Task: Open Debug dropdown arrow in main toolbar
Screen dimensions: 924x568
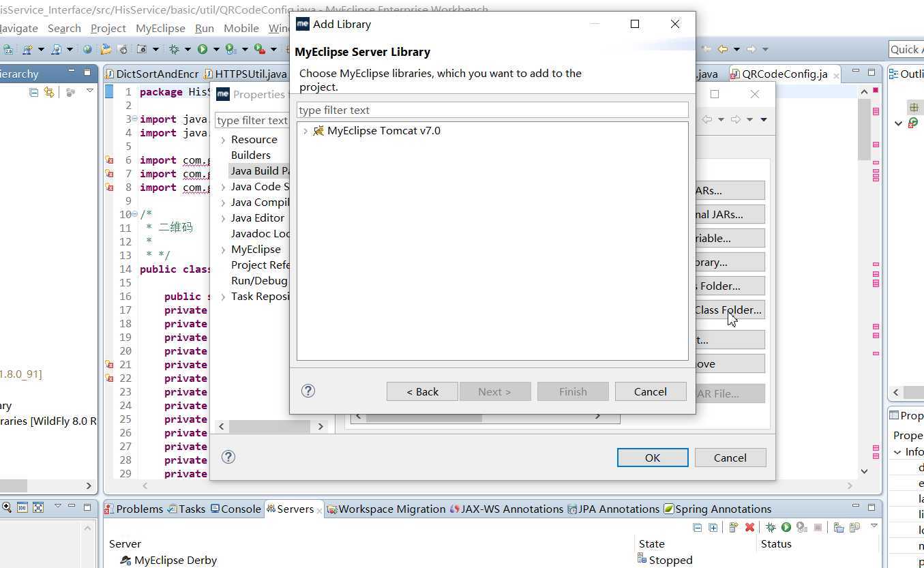Action: tap(187, 49)
